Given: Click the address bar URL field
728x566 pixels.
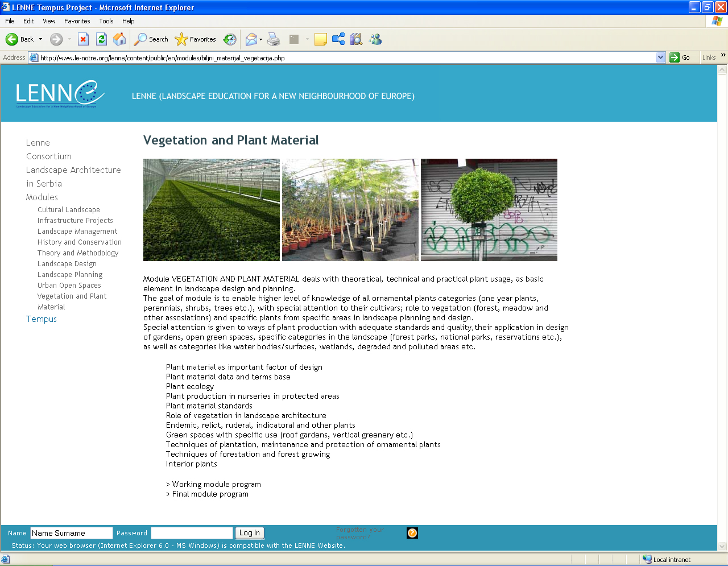Looking at the screenshot, I should 346,57.
